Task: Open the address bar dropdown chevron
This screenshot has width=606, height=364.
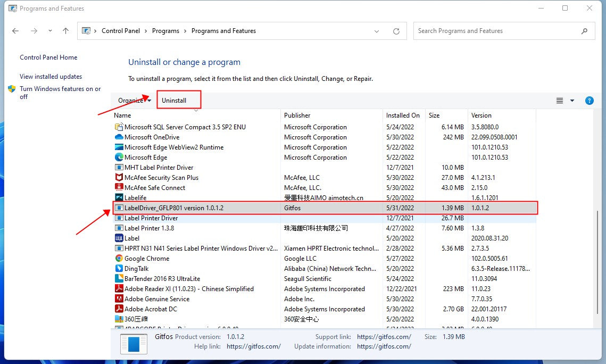Action: 377,31
